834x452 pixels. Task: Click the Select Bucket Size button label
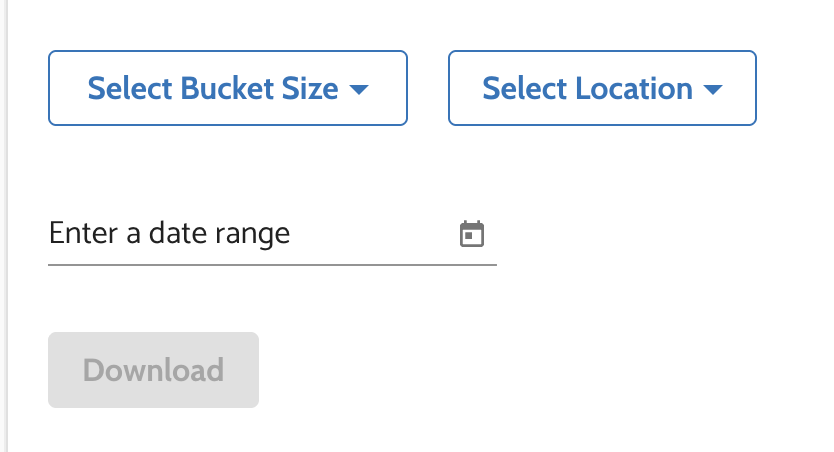[x=213, y=88]
